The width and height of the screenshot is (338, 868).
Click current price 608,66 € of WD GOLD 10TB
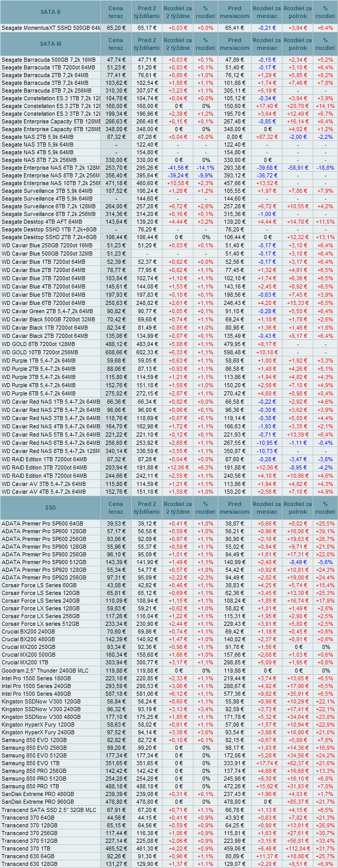pyautogui.click(x=116, y=352)
